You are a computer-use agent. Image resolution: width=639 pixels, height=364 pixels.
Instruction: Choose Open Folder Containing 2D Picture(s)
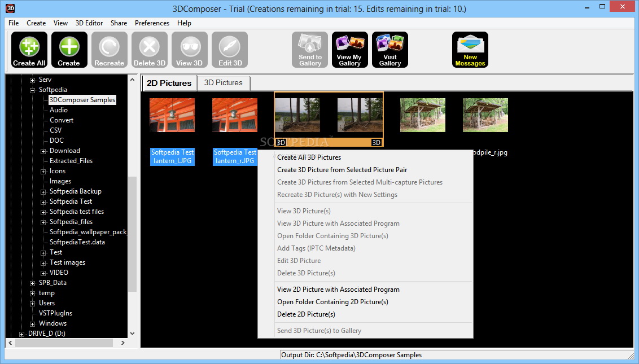point(332,302)
